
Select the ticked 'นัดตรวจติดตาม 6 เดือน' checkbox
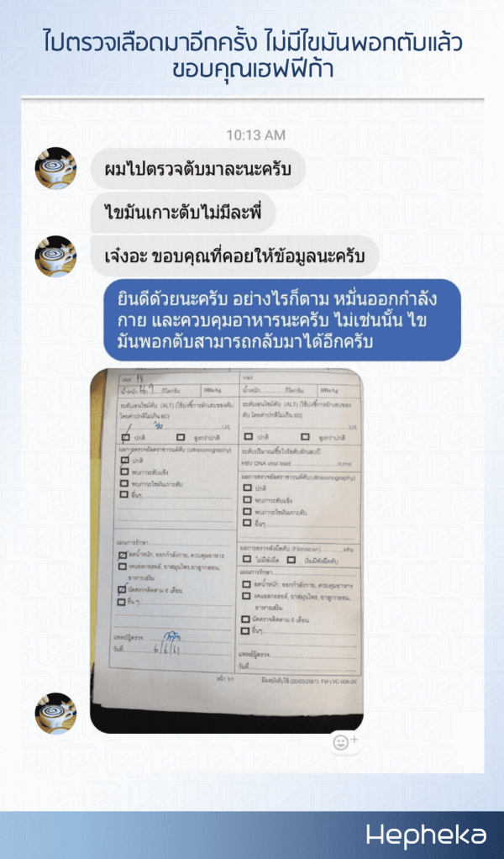click(x=122, y=591)
